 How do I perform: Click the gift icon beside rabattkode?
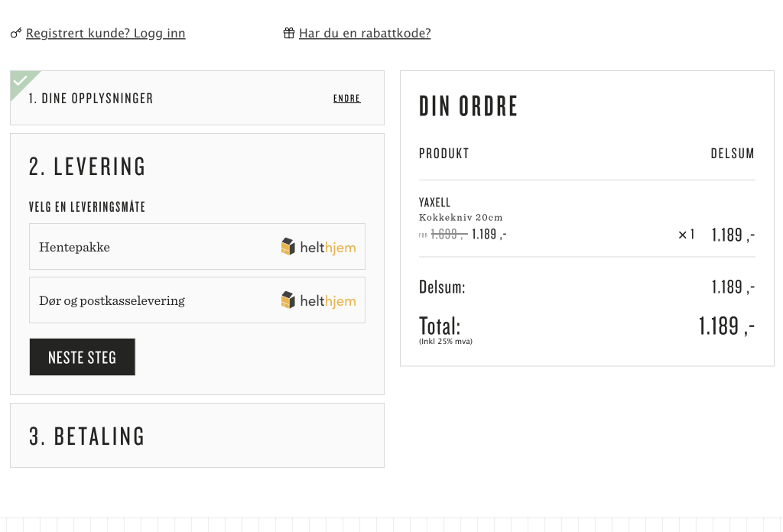289,34
